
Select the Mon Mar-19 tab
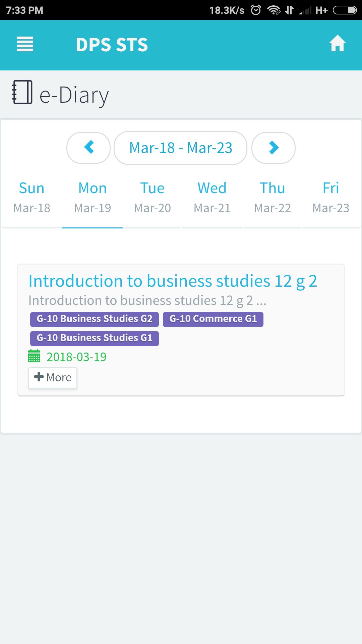(x=93, y=198)
